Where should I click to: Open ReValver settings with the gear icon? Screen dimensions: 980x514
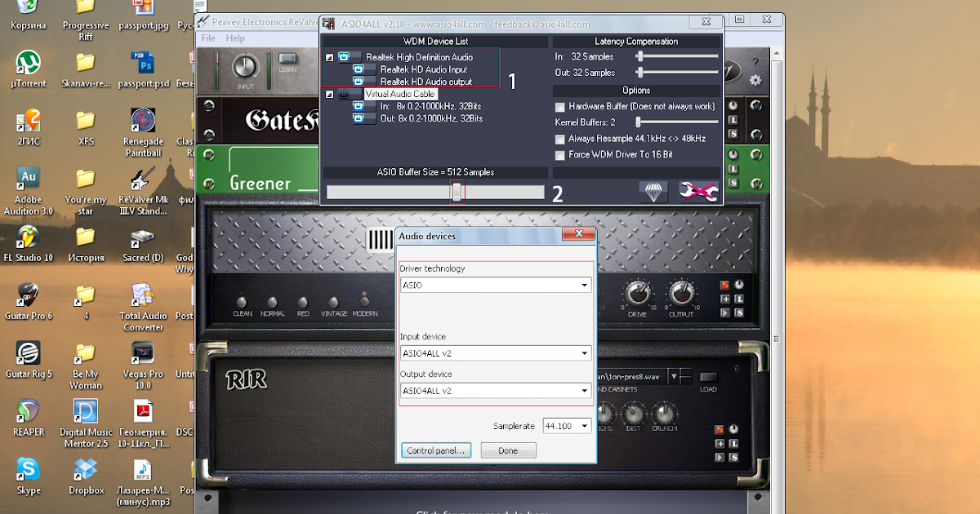coord(756,79)
